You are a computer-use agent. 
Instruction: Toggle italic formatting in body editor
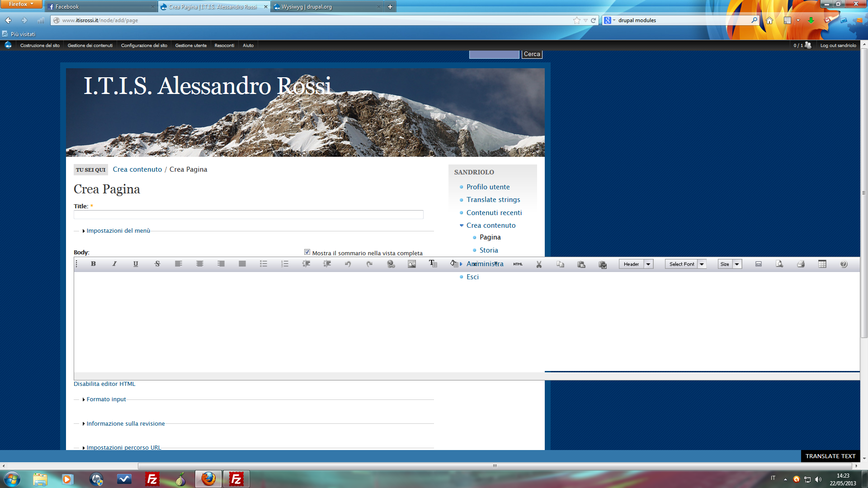pyautogui.click(x=114, y=264)
